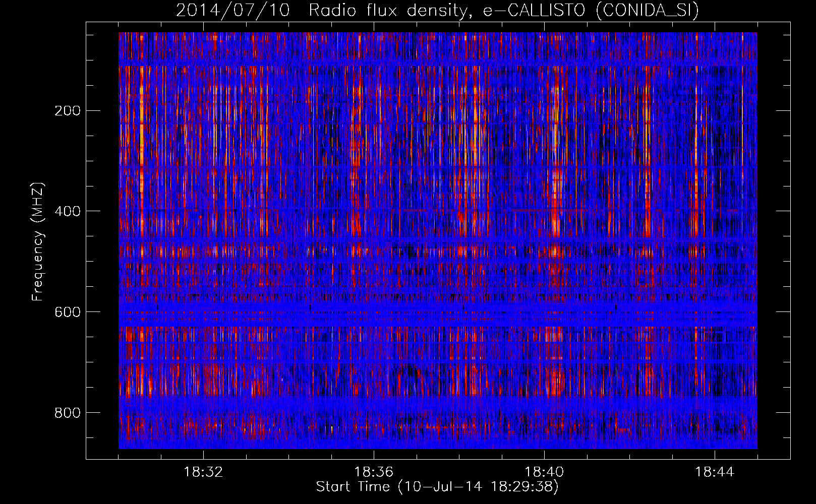Click the 18:44 time tick label

[x=715, y=472]
